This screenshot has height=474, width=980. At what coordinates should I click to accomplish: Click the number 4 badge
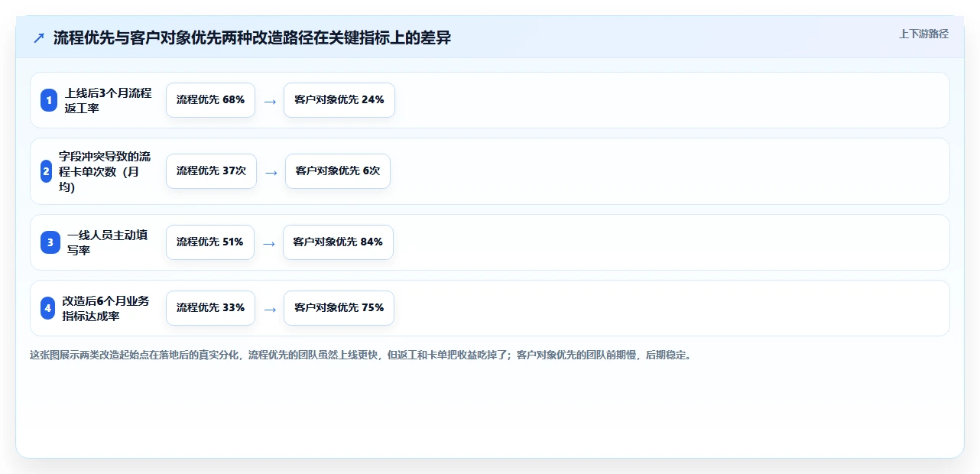(47, 308)
